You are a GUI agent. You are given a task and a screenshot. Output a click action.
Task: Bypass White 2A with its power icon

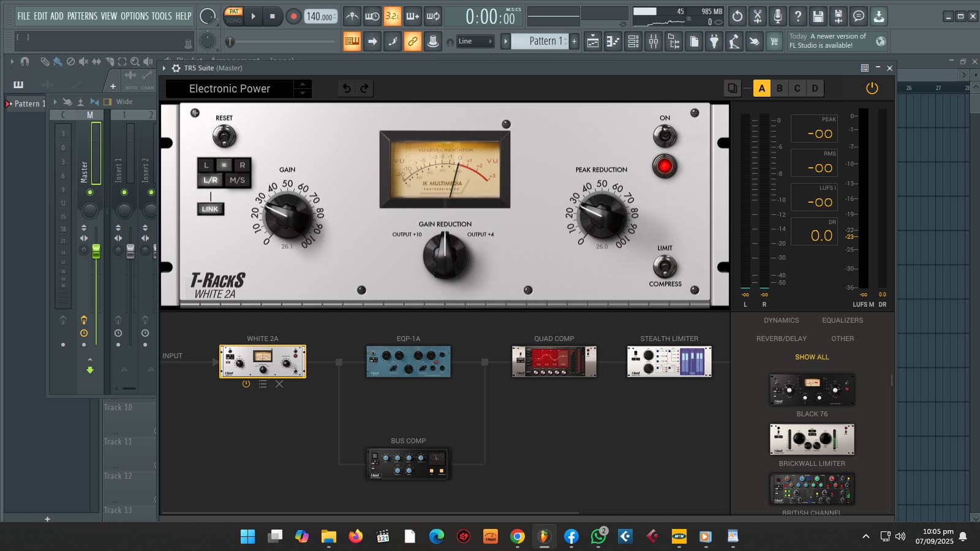[x=246, y=384]
